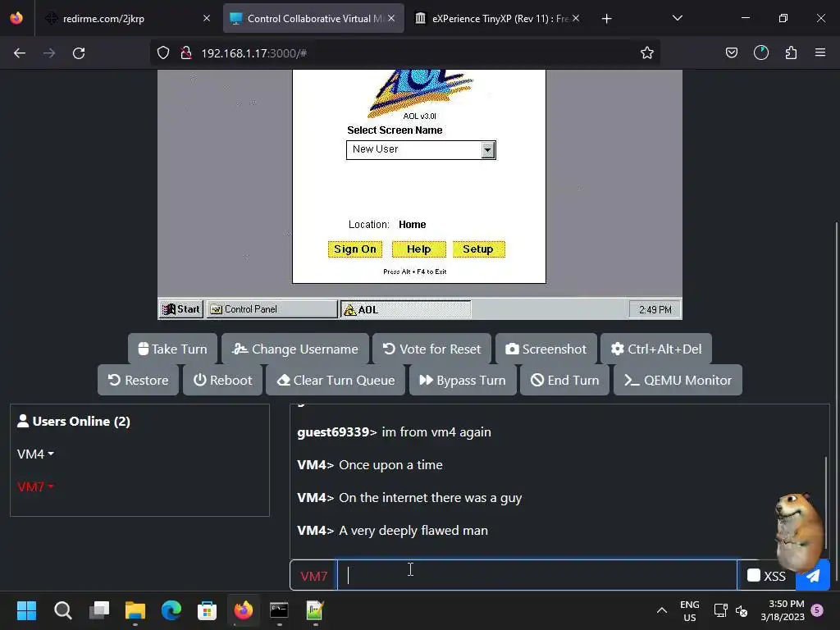Expand the VM4 user dropdown
The image size is (840, 630).
pyautogui.click(x=35, y=454)
